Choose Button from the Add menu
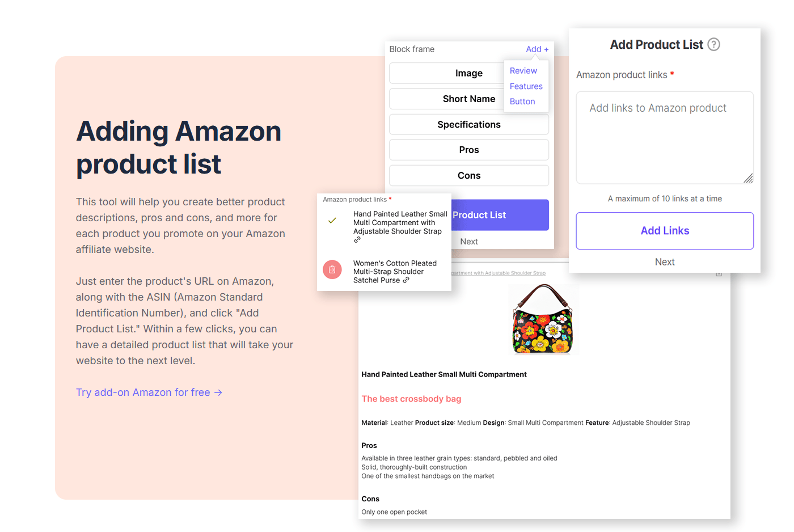The image size is (794, 532). [x=522, y=102]
